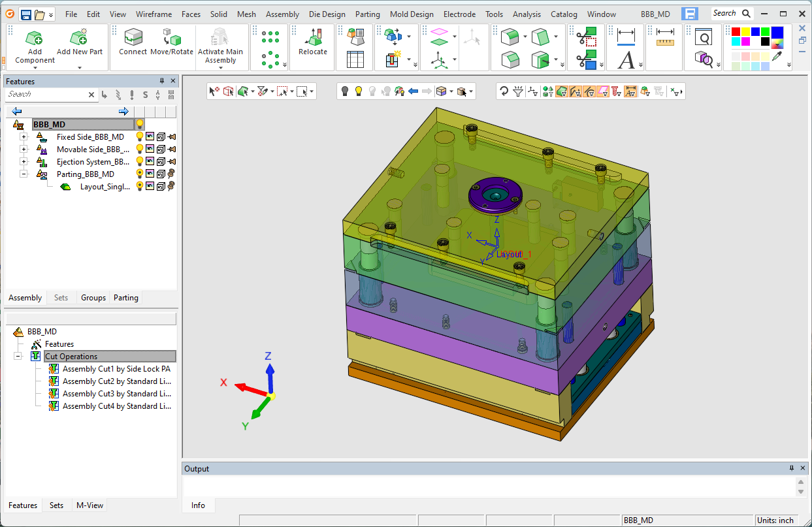Click the rotate refresh arrow icon
This screenshot has height=527, width=812.
point(504,91)
